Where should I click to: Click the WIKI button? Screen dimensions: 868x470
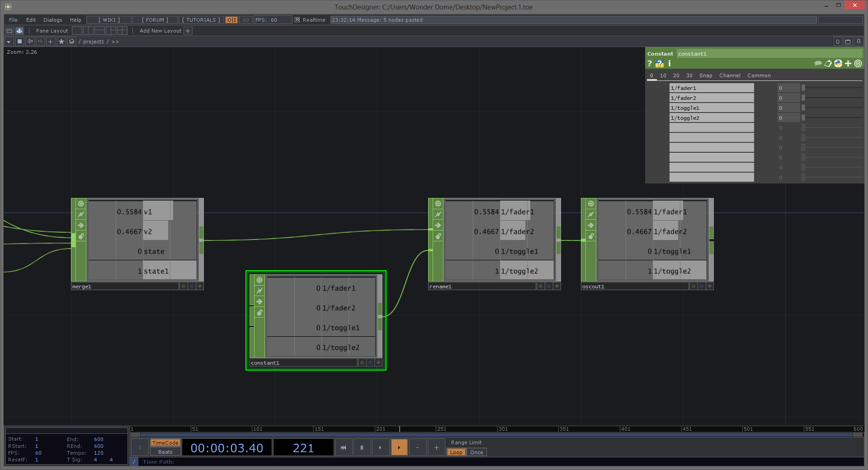tap(109, 20)
